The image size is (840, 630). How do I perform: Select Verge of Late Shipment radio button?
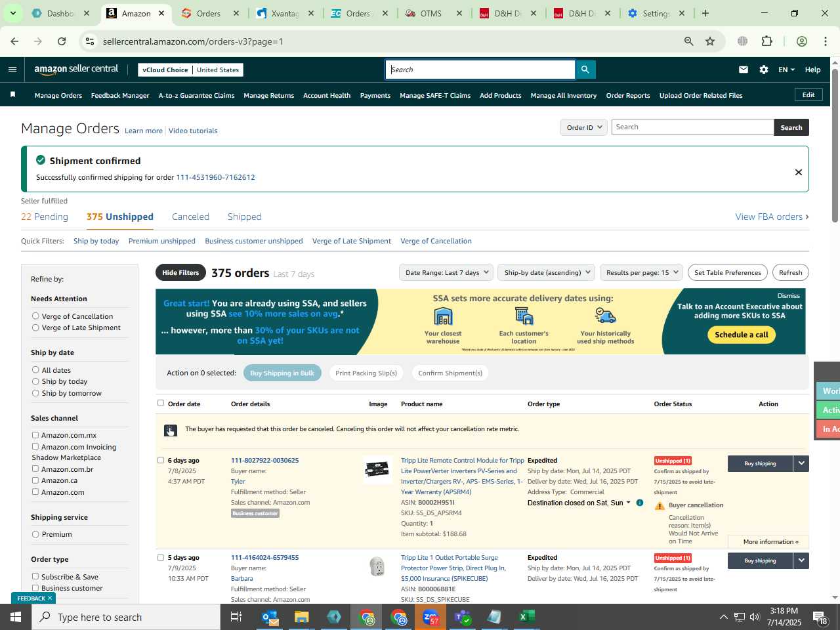click(35, 327)
